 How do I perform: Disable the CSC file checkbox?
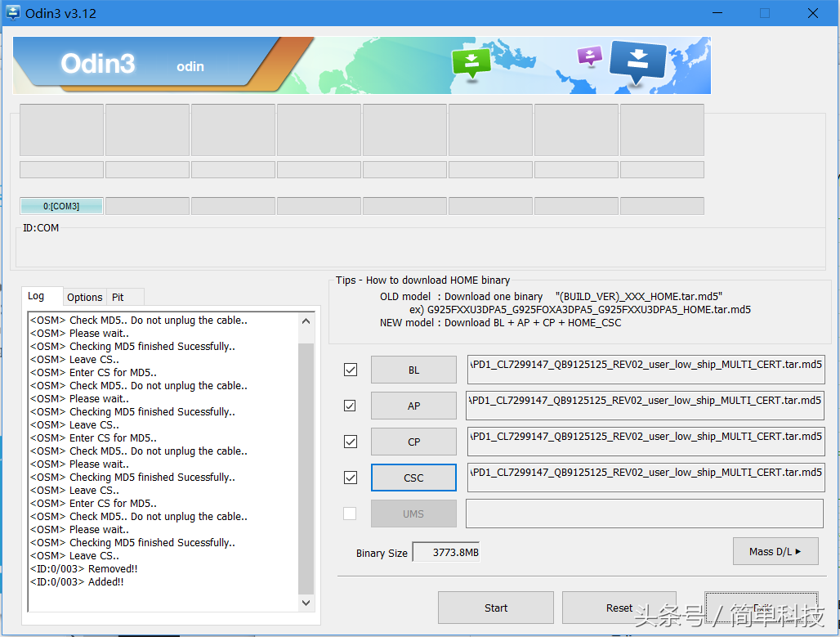click(x=351, y=478)
